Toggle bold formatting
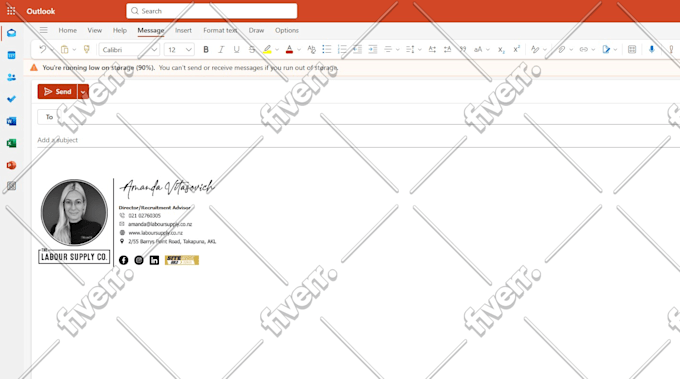The height and width of the screenshot is (379, 680). click(x=206, y=49)
